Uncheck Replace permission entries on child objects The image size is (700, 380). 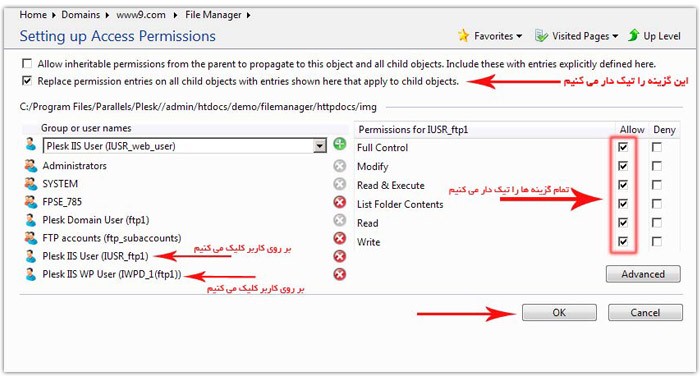[x=27, y=81]
